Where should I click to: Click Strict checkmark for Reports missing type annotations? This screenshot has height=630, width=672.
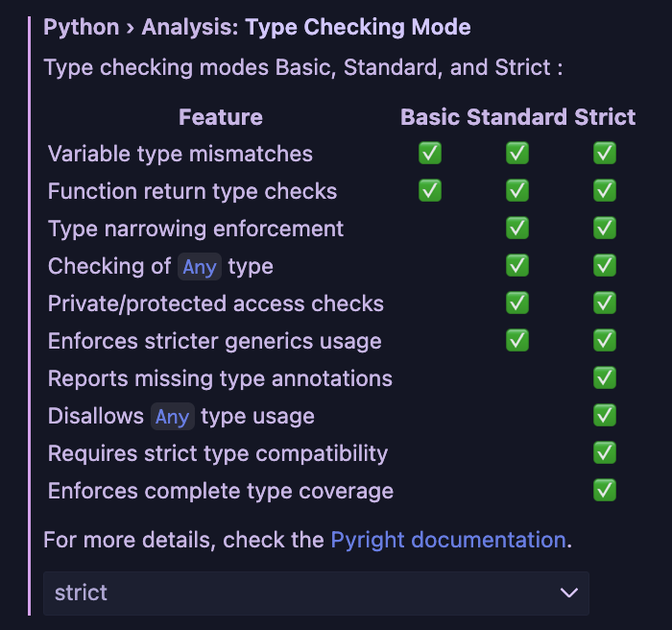pos(605,378)
